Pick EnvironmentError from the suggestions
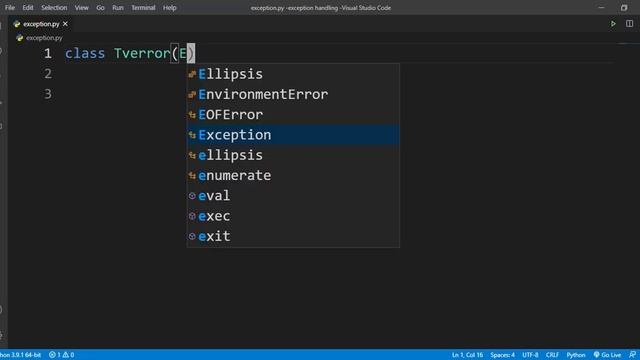The image size is (640, 360). [293, 94]
